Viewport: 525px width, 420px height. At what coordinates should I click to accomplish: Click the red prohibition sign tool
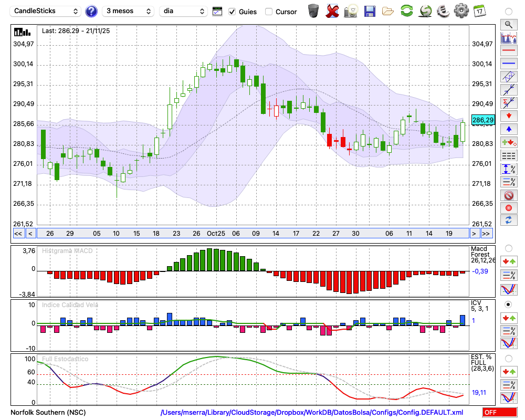coord(508,195)
